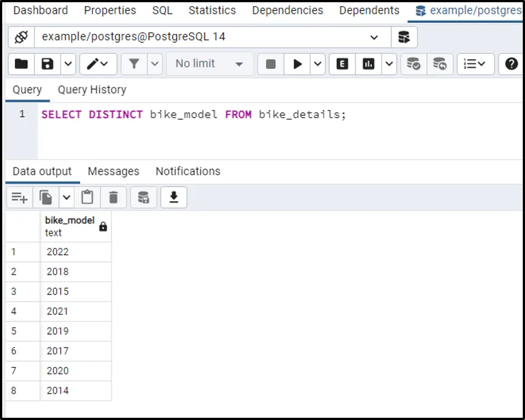Click the bike_model column header

click(70, 226)
